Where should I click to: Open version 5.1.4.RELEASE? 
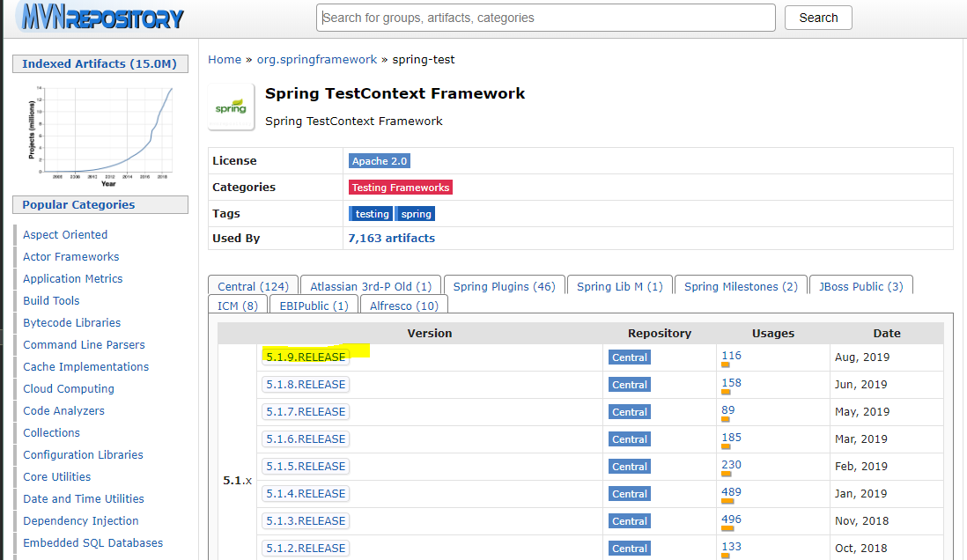pyautogui.click(x=306, y=493)
